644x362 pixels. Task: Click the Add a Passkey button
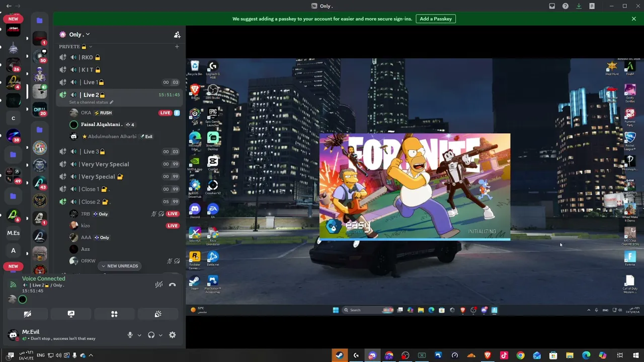[436, 19]
